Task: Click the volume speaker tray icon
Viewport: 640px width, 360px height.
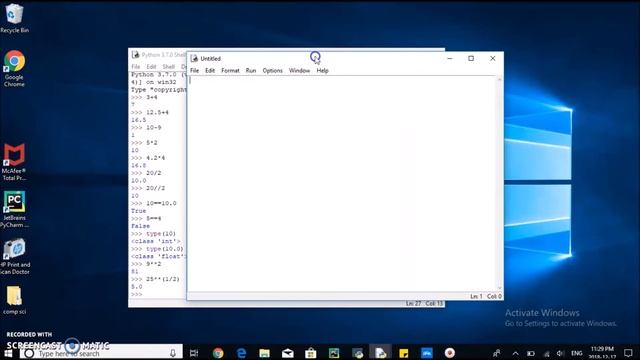Action: 561,353
